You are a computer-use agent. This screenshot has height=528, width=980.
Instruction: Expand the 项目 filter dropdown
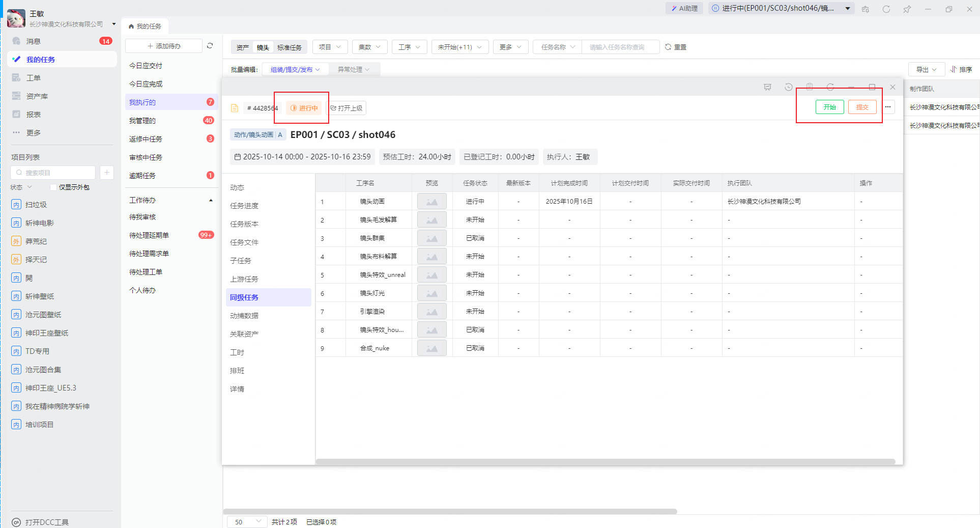tap(330, 47)
